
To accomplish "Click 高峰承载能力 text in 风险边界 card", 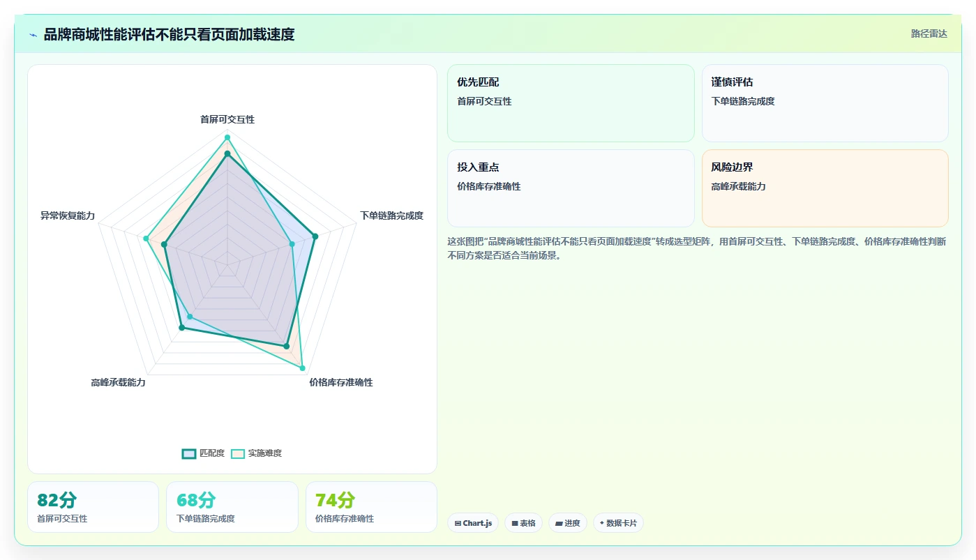I will [738, 186].
